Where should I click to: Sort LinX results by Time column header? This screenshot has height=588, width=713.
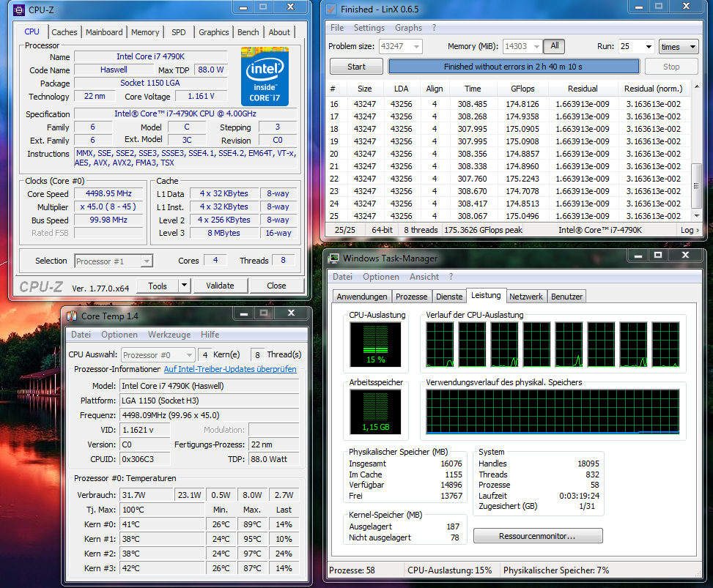[473, 89]
